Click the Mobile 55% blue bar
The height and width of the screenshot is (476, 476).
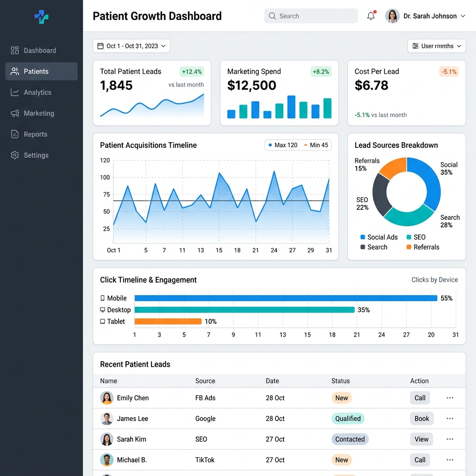(x=286, y=298)
